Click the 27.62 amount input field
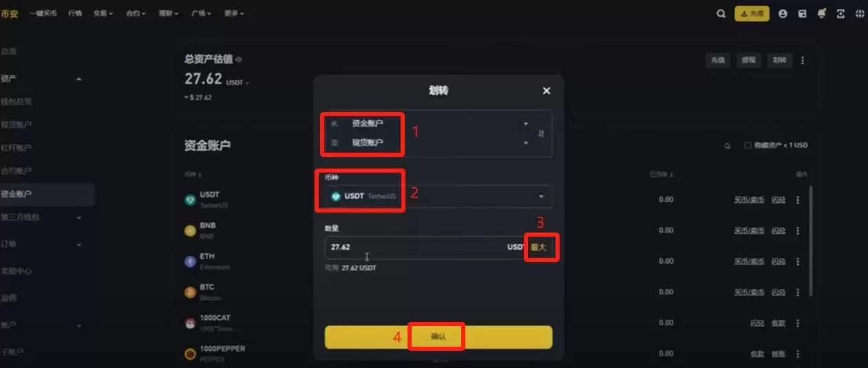The height and width of the screenshot is (368, 868). pos(425,247)
